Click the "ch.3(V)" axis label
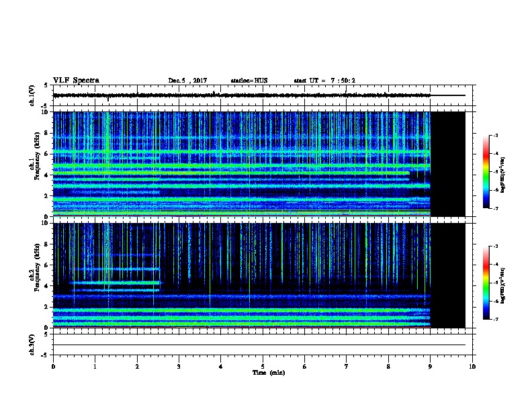This screenshot has width=532, height=411. [32, 345]
